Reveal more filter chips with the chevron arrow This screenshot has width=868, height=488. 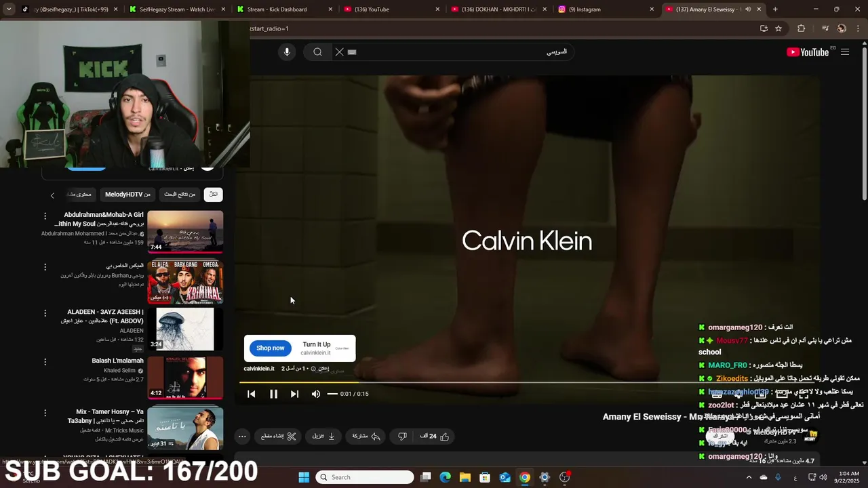coord(52,195)
